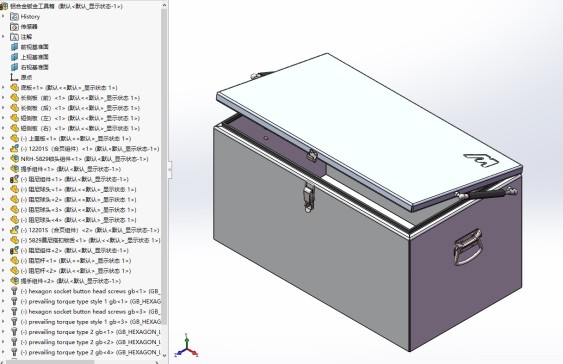Expand the 长侧板（前）<1> node
The width and height of the screenshot is (563, 364).
4,98
